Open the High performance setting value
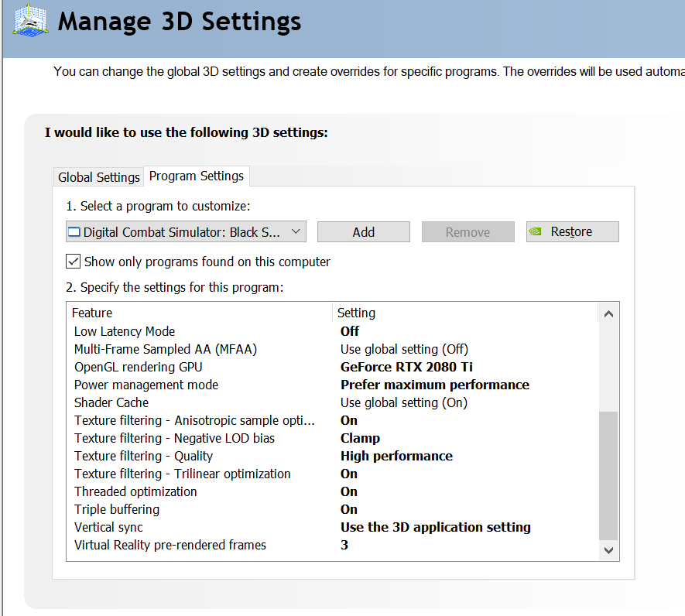The height and width of the screenshot is (616, 685). click(396, 456)
